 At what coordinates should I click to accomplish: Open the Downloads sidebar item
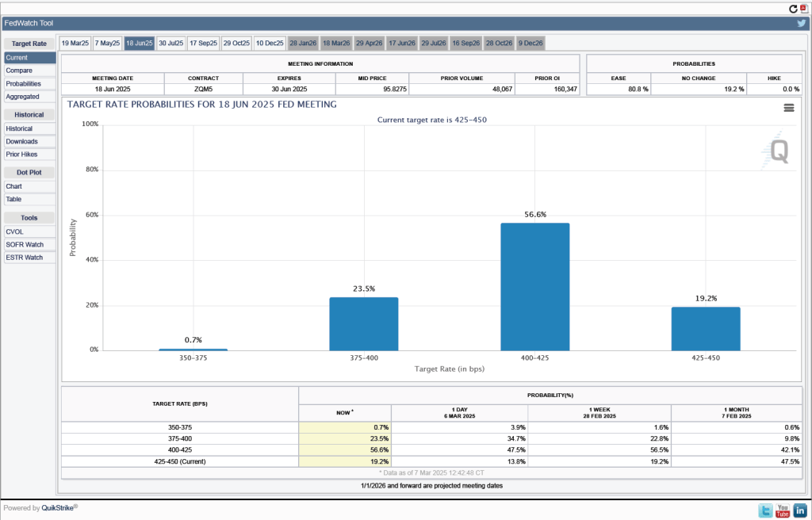pos(22,141)
